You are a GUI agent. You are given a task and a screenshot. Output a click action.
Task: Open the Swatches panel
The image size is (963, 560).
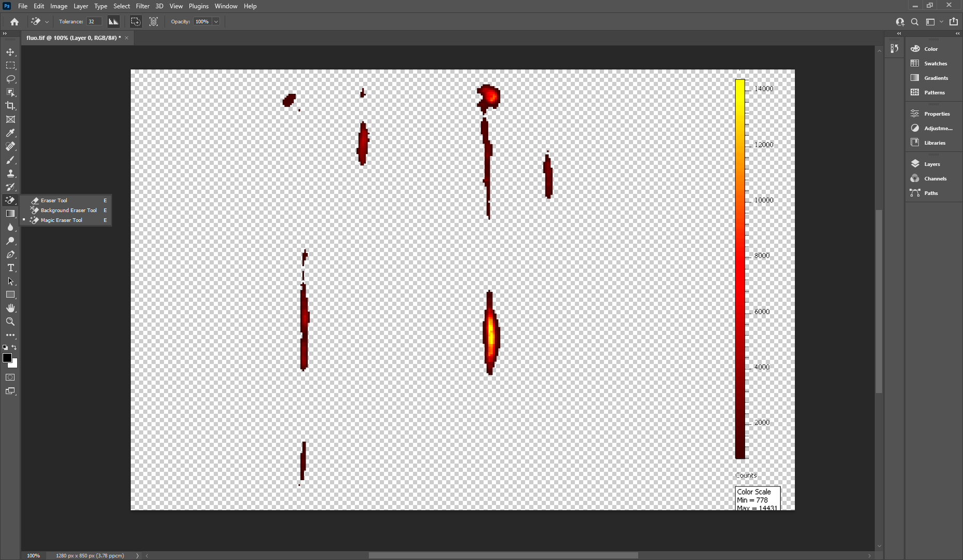[935, 63]
